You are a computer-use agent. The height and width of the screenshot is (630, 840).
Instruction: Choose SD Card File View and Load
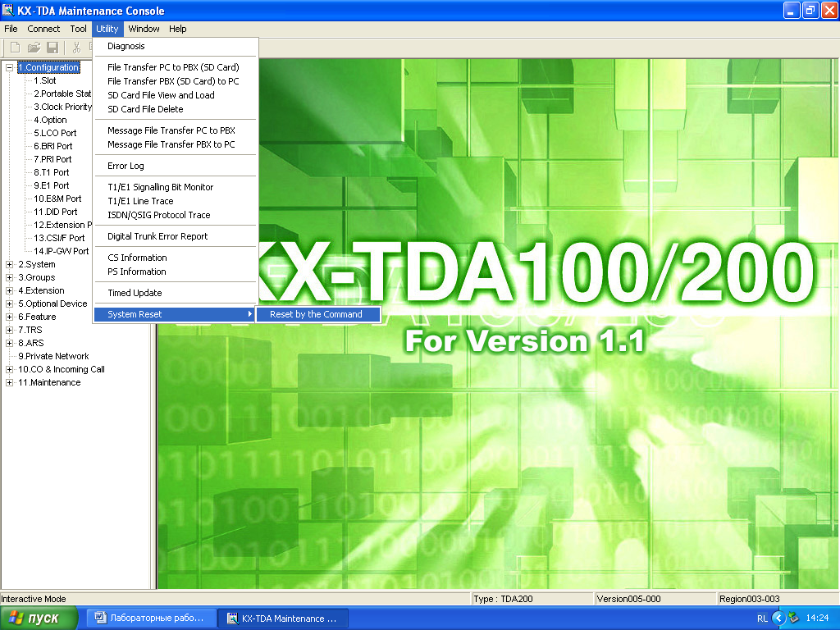176,95
